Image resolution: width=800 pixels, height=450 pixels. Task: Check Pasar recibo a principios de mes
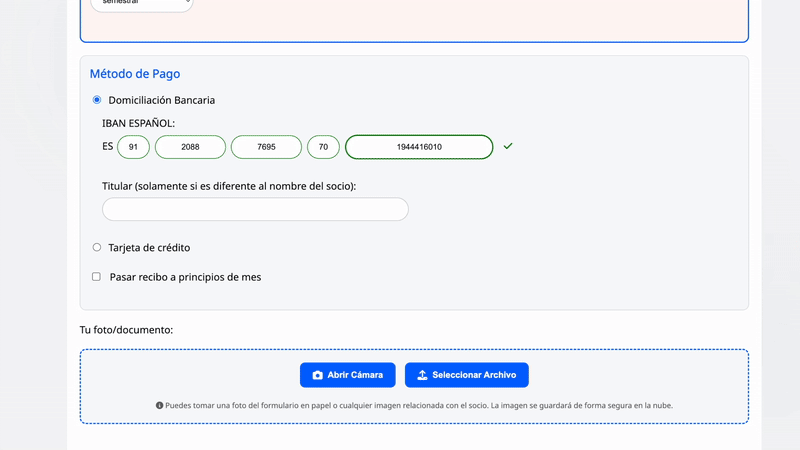96,277
